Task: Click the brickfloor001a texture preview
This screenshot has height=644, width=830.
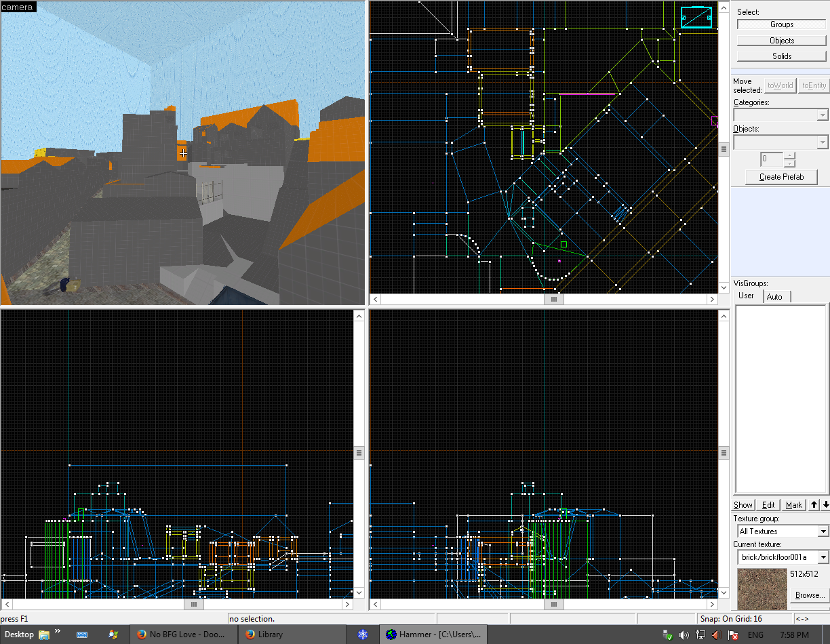Action: pyautogui.click(x=762, y=588)
